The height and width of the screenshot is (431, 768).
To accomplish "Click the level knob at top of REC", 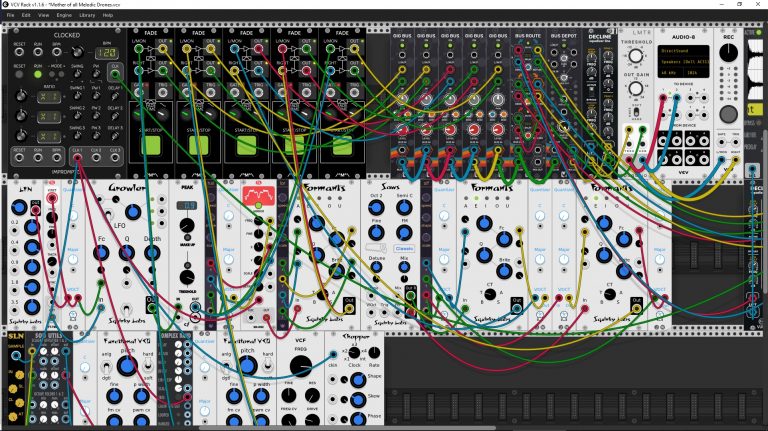I will [x=728, y=52].
